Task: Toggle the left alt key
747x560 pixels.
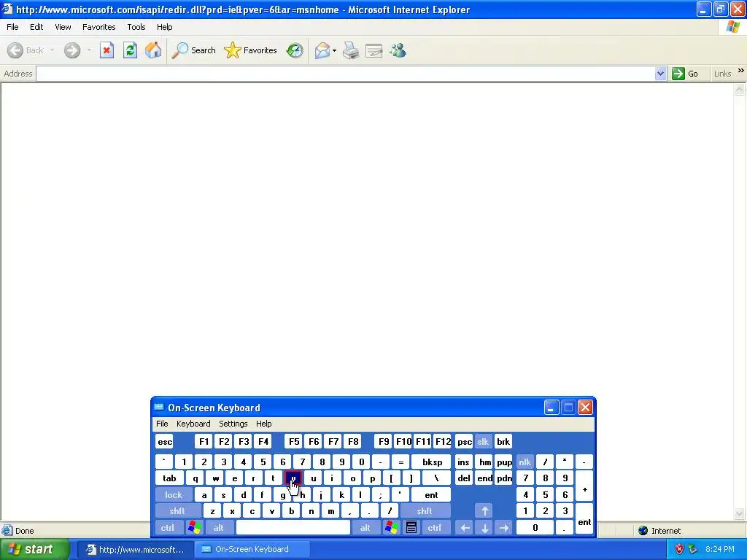Action: pos(219,528)
